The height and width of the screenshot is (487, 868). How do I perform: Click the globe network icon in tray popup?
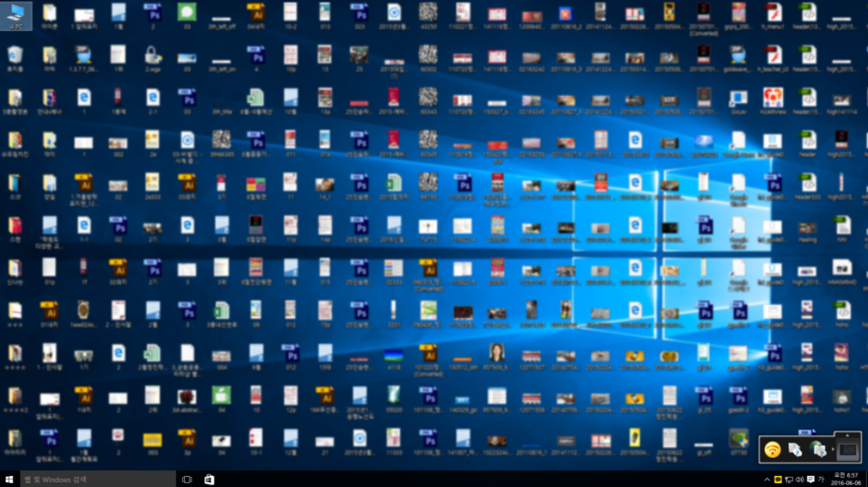818,449
